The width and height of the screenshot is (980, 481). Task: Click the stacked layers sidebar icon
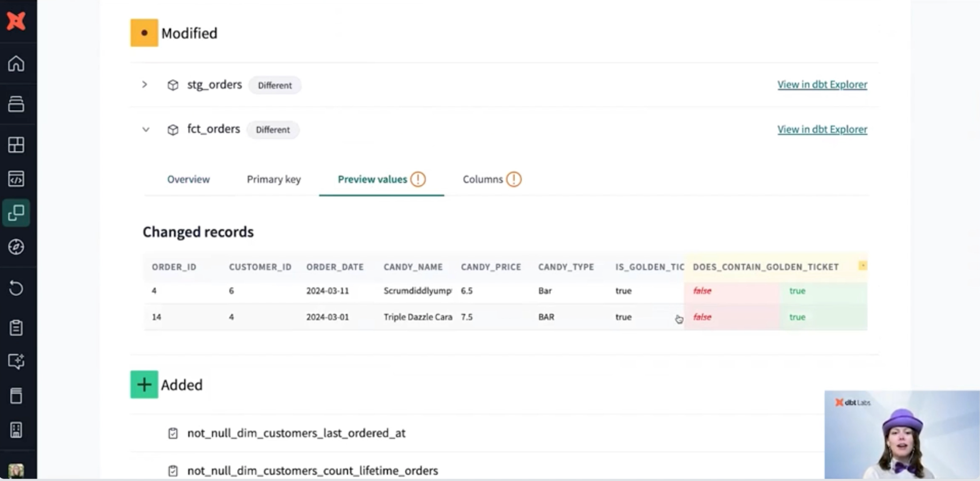(16, 103)
